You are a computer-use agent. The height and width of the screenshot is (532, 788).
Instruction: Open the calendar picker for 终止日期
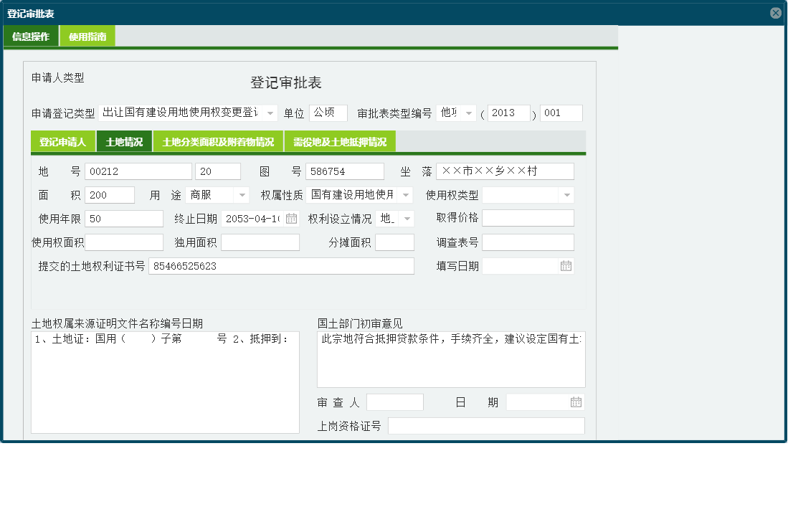click(x=290, y=218)
